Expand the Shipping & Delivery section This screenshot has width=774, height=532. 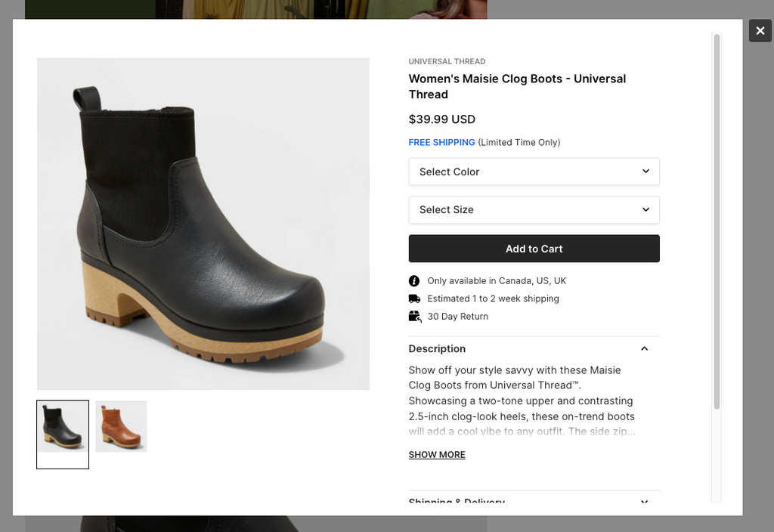point(644,501)
